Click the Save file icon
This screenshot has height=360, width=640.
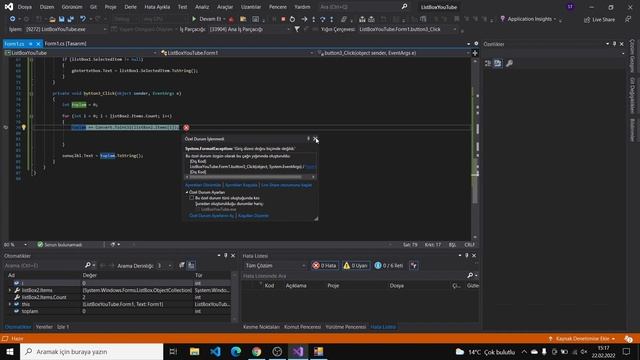[x=62, y=19]
